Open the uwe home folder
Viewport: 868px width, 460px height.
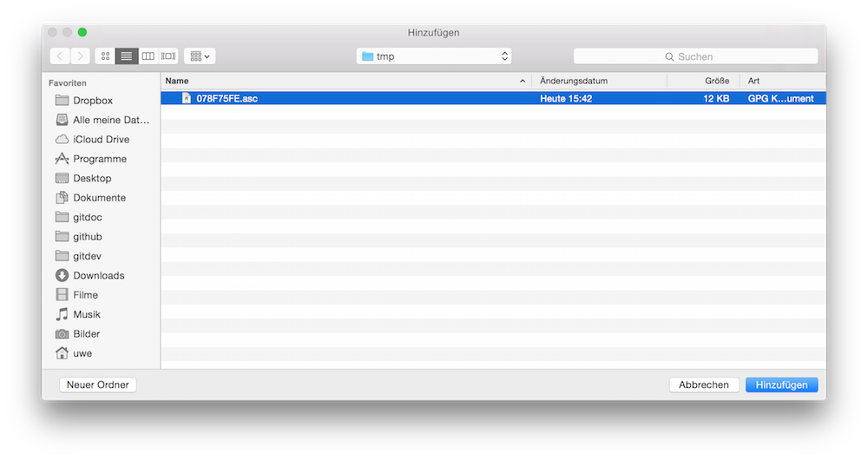pos(102,352)
